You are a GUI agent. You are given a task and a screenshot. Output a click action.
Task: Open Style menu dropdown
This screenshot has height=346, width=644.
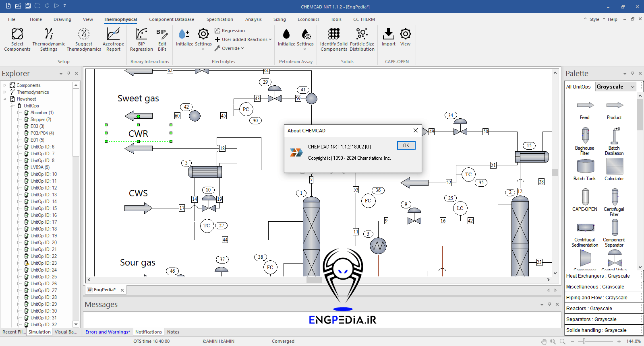(594, 19)
